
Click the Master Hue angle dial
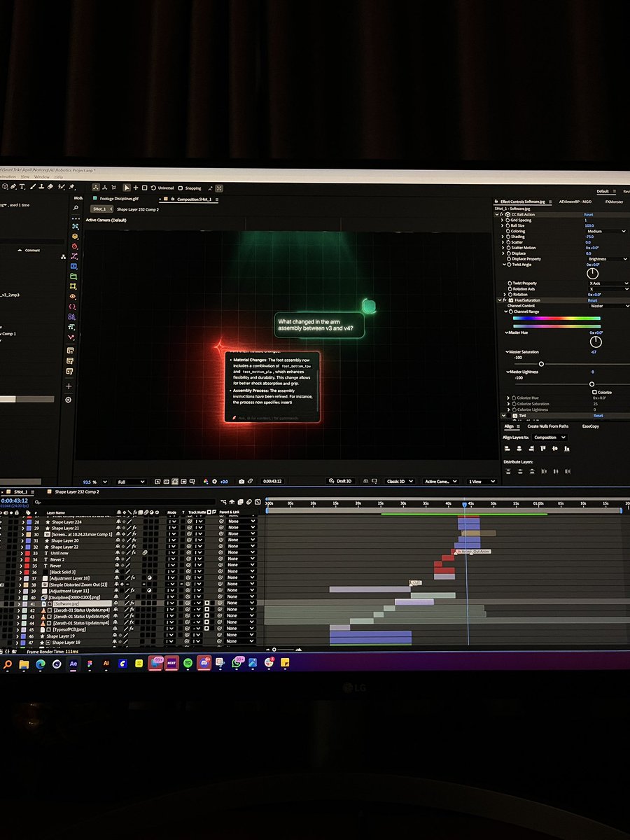point(596,342)
